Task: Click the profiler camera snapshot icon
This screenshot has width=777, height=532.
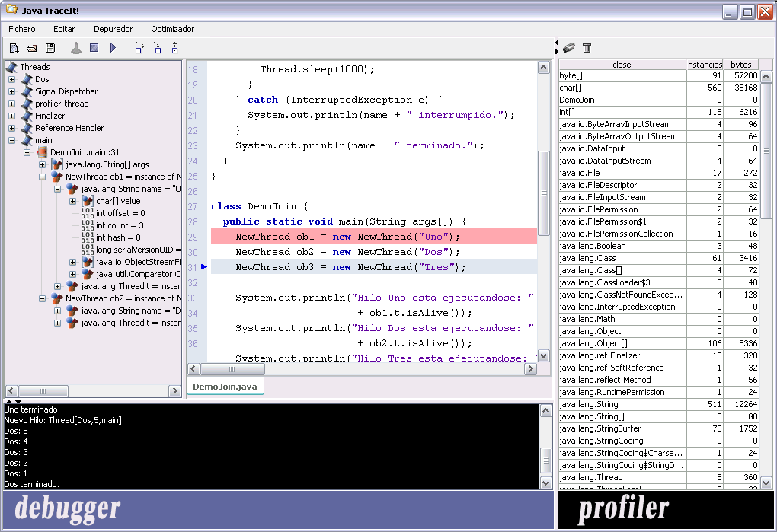Action: click(568, 48)
